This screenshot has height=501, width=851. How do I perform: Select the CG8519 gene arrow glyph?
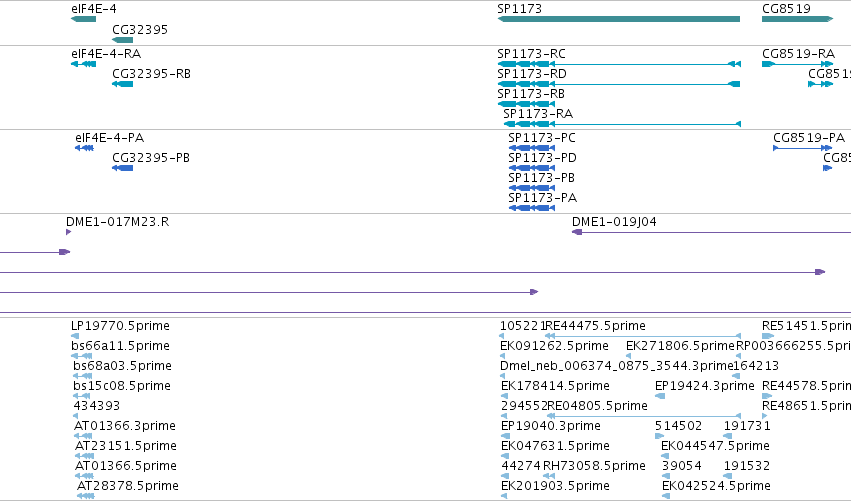(797, 19)
